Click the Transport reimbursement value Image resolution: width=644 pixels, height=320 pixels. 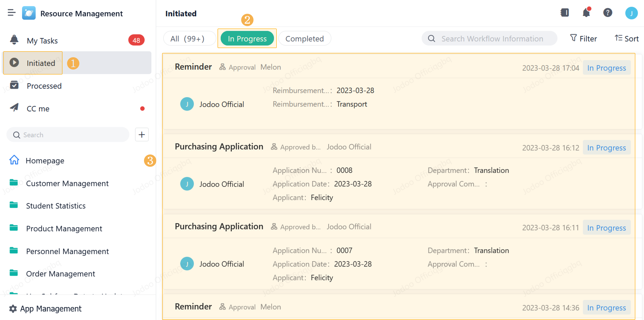[352, 104]
